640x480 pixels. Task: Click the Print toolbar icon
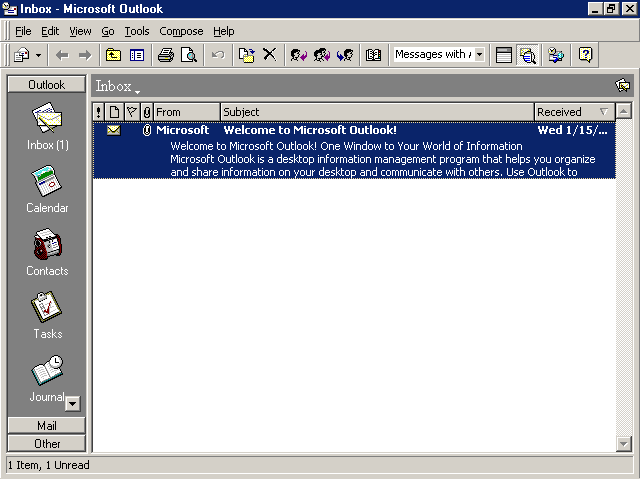[x=166, y=55]
